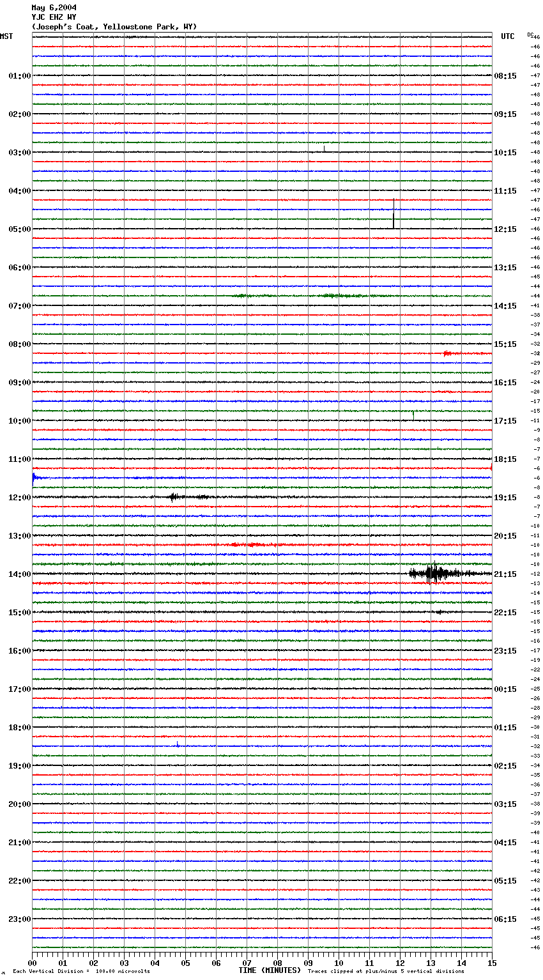Select the 13:00 MST time label
Screen dimensions: 543x980
(x=20, y=536)
